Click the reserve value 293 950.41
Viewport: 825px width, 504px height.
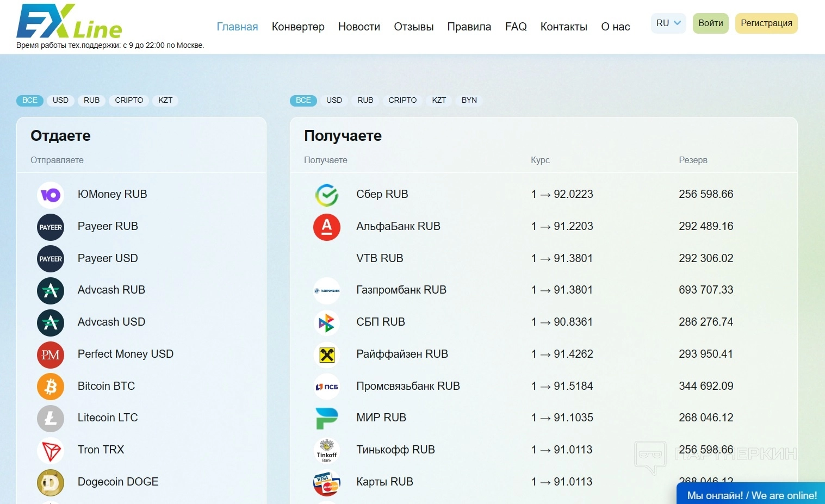pyautogui.click(x=706, y=354)
